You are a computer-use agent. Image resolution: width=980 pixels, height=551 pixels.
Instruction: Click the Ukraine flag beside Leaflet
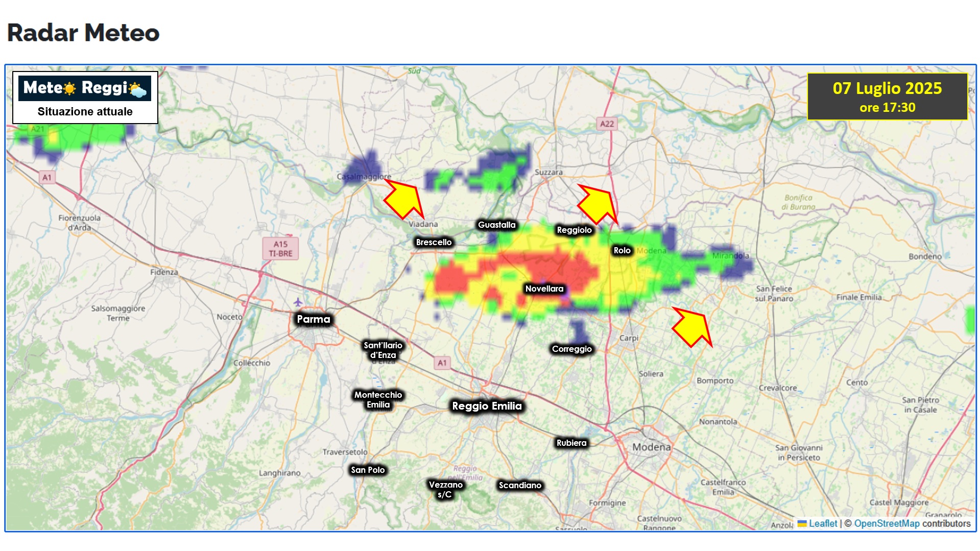point(802,523)
